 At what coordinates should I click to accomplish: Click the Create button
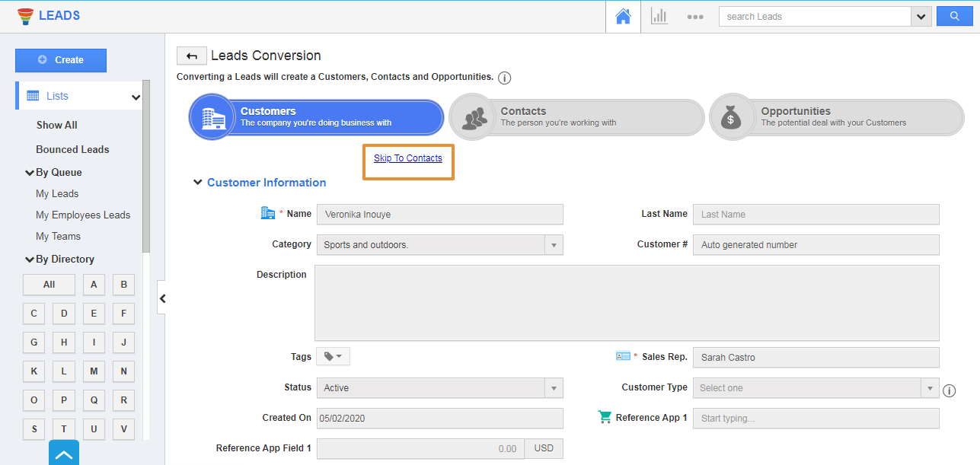(x=61, y=60)
